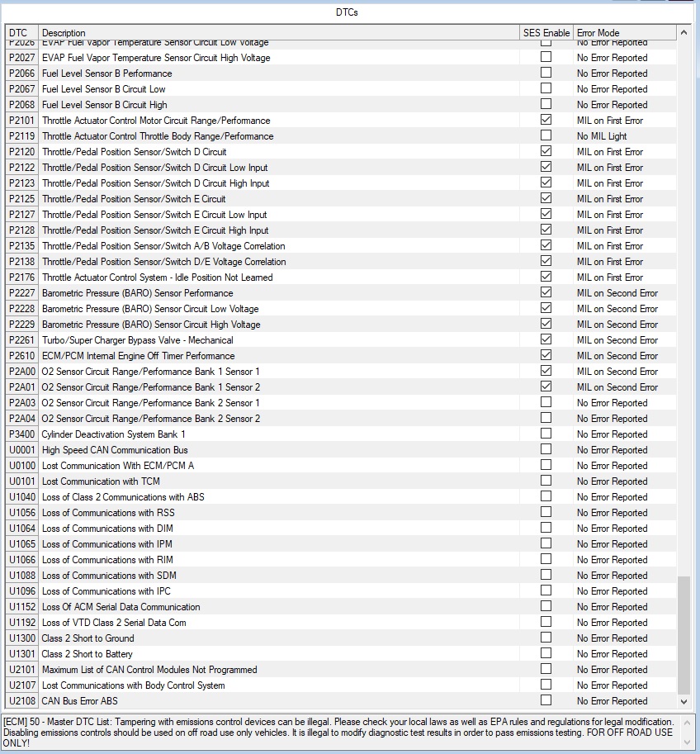Select the P2067 Fuel Level Sensor B Circuit Low row

coord(341,89)
